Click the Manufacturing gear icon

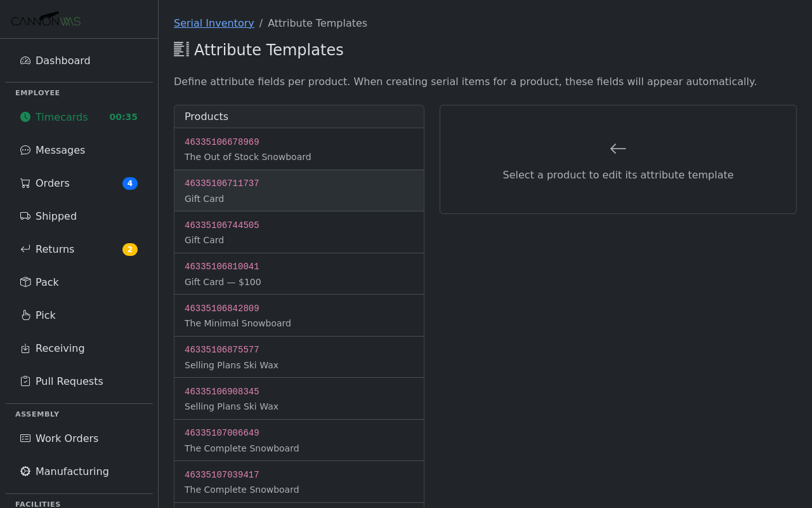click(25, 471)
